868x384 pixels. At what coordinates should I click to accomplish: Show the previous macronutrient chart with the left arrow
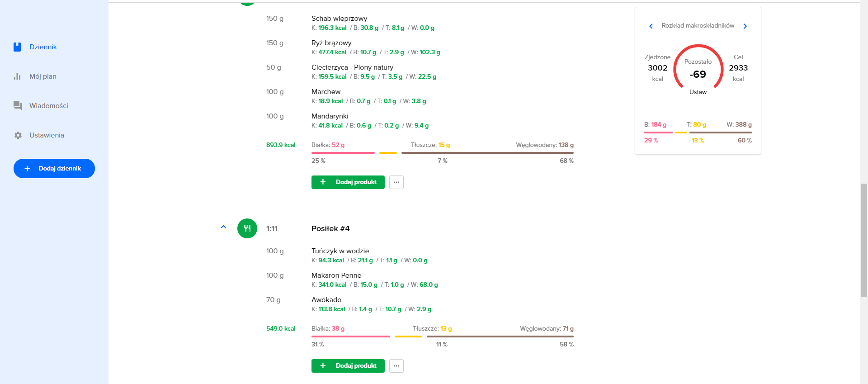[651, 26]
